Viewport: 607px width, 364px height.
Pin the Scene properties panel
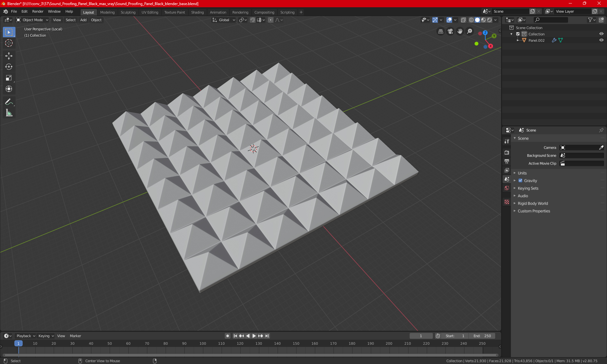click(601, 130)
